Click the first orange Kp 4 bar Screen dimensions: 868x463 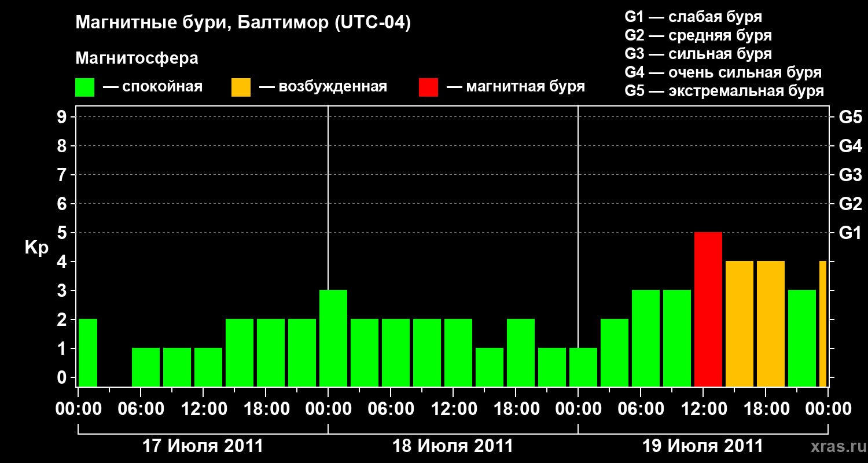point(740,324)
